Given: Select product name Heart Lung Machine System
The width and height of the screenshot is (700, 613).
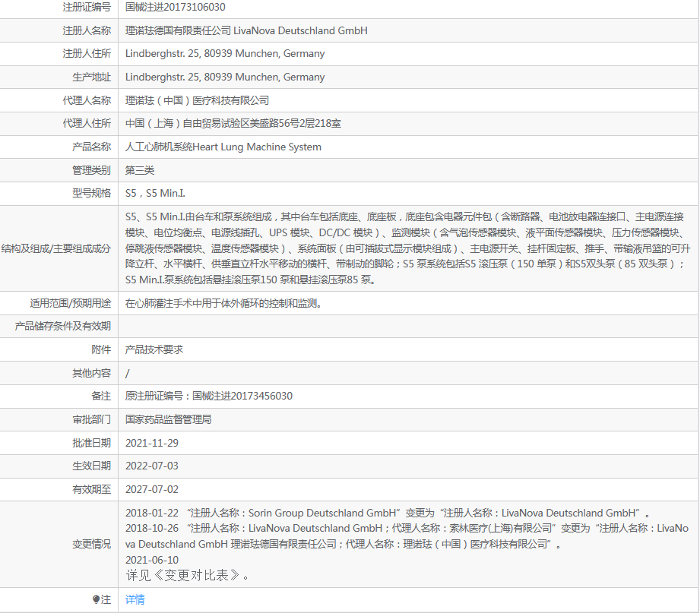Looking at the screenshot, I should (x=257, y=147).
